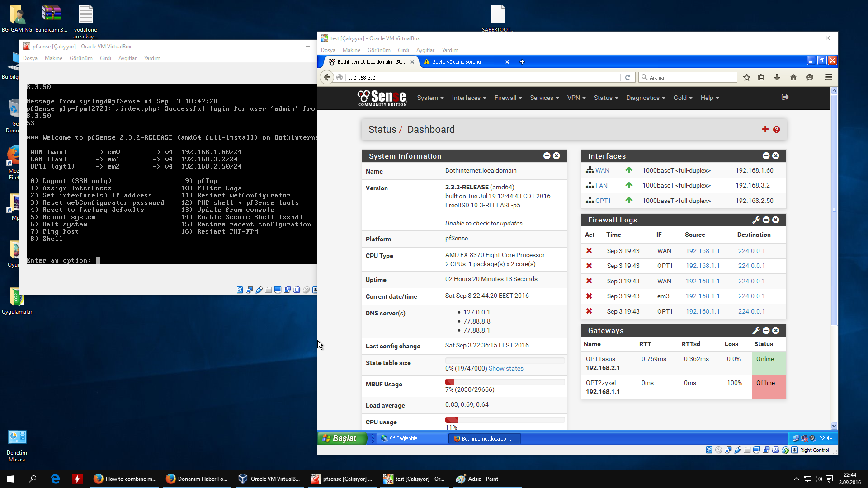Click the Show states link
Screen dimensions: 868x488
[x=506, y=368]
